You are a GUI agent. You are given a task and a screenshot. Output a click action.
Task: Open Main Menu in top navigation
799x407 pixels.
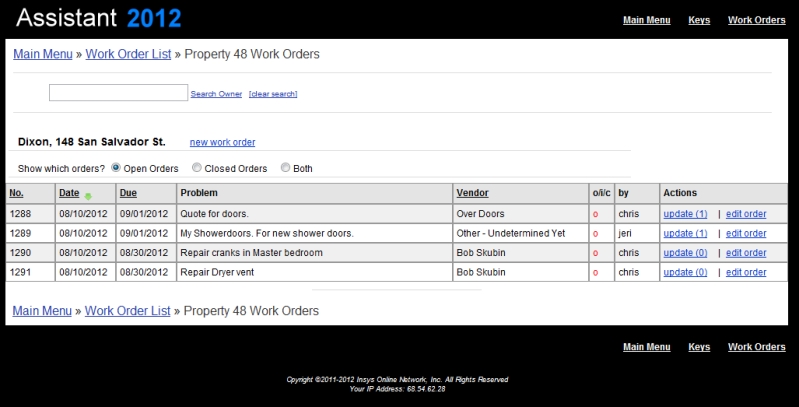646,20
